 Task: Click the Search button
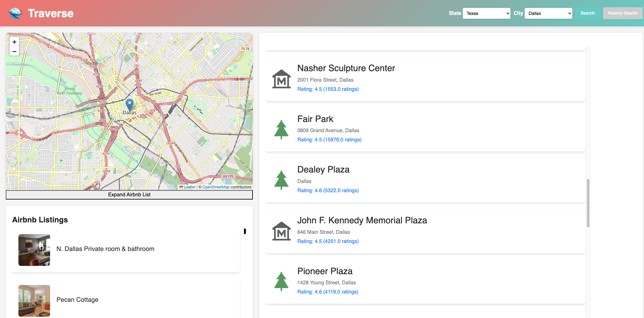pyautogui.click(x=587, y=13)
